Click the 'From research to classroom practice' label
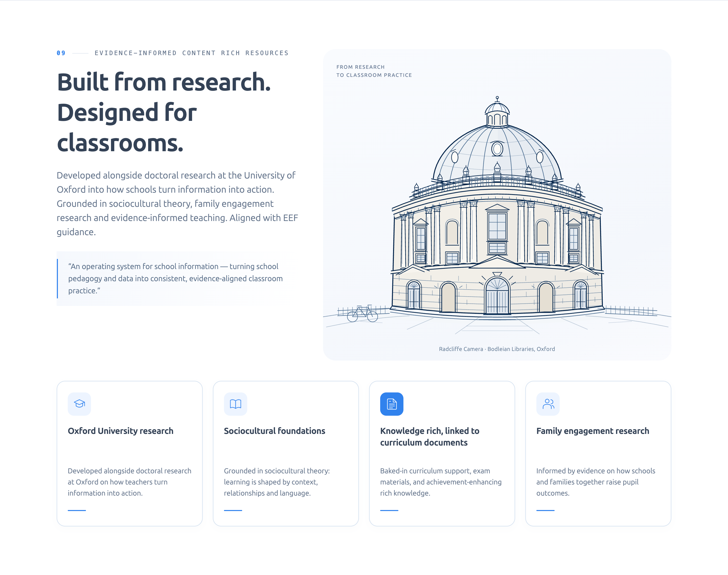 click(x=374, y=71)
